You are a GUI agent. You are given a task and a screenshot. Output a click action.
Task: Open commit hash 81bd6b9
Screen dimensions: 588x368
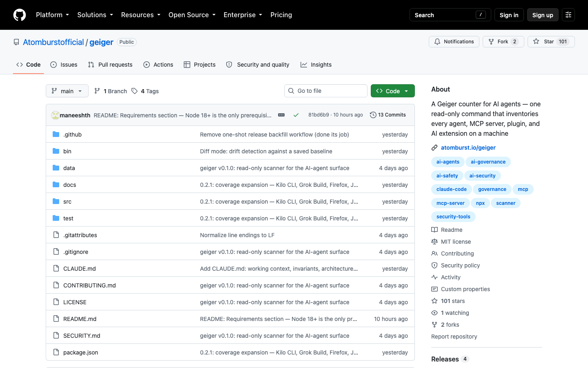coord(318,115)
